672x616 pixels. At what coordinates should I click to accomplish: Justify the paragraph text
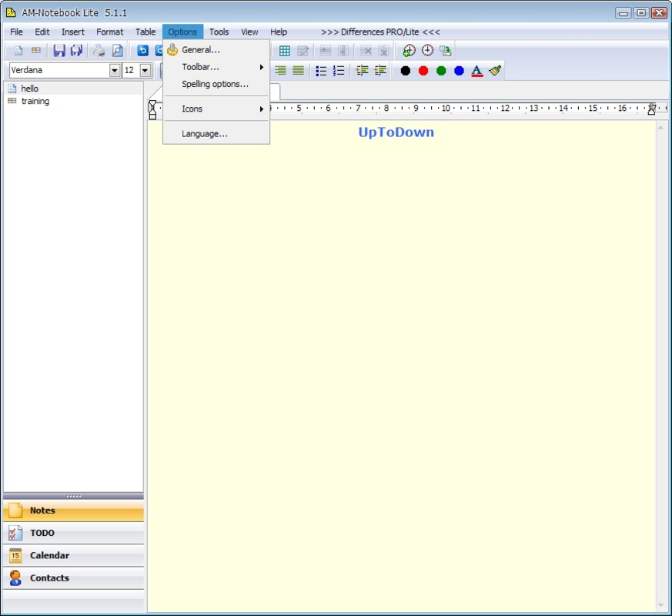tap(299, 70)
